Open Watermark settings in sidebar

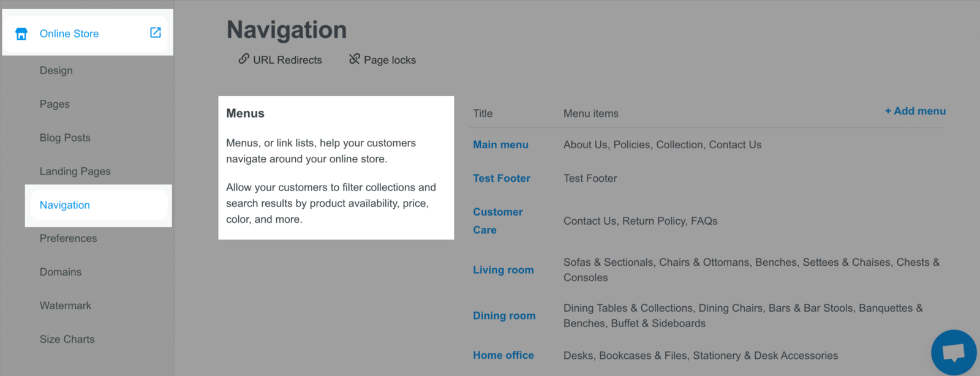[66, 306]
